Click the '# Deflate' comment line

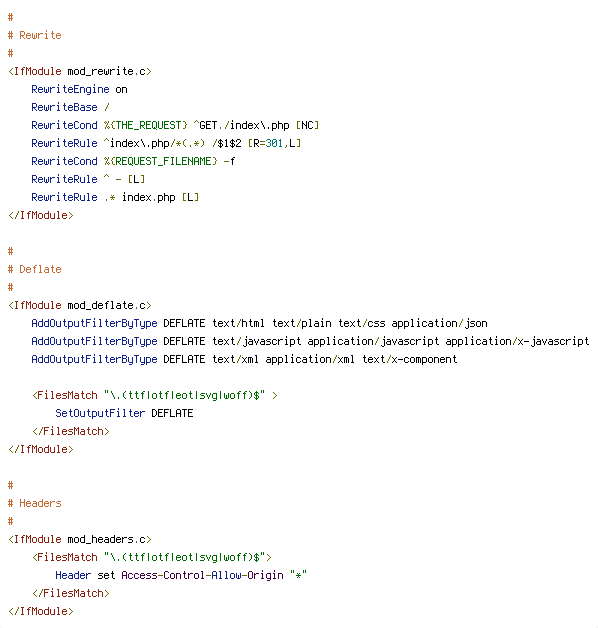pos(34,269)
